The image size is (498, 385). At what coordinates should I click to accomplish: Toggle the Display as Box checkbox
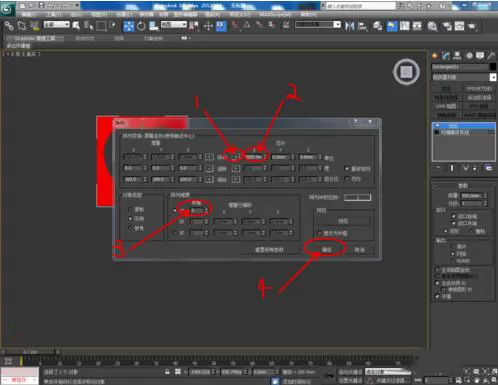click(319, 233)
